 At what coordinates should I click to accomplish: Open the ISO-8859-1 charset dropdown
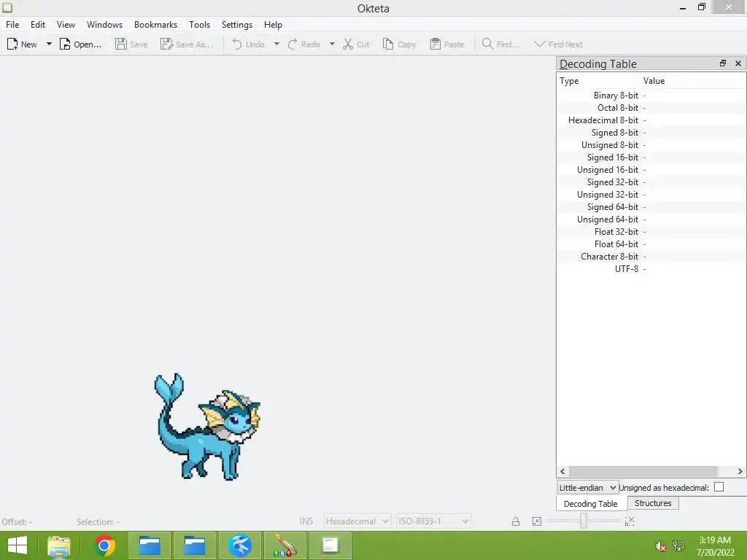click(433, 521)
